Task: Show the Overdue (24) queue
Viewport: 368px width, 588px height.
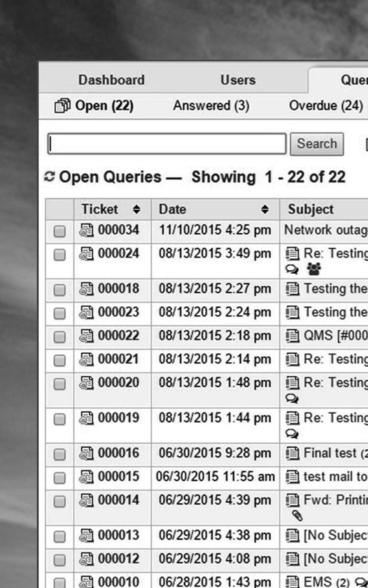Action: [x=326, y=106]
